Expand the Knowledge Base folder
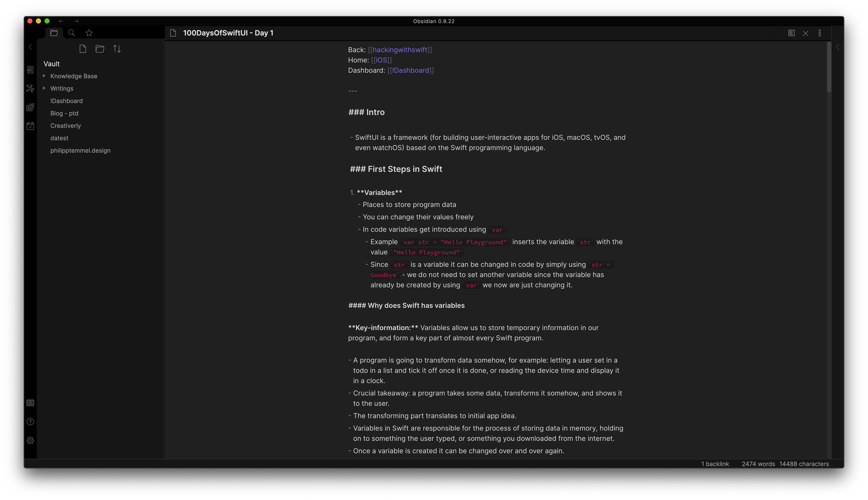 coord(43,76)
